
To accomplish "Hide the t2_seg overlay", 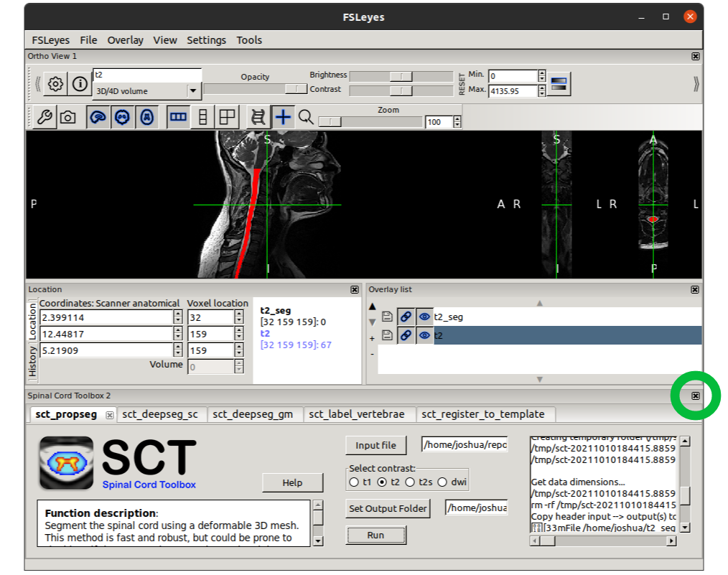I will [425, 317].
